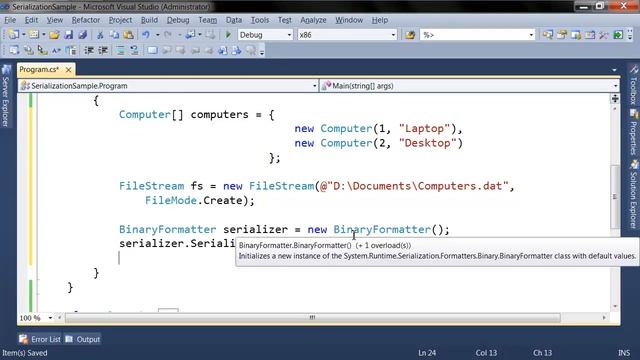Open the Properties Window toolbar icon

(562, 35)
